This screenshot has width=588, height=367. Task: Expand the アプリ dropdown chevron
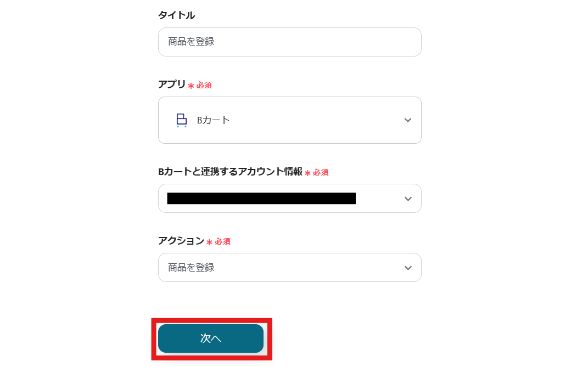tap(407, 120)
